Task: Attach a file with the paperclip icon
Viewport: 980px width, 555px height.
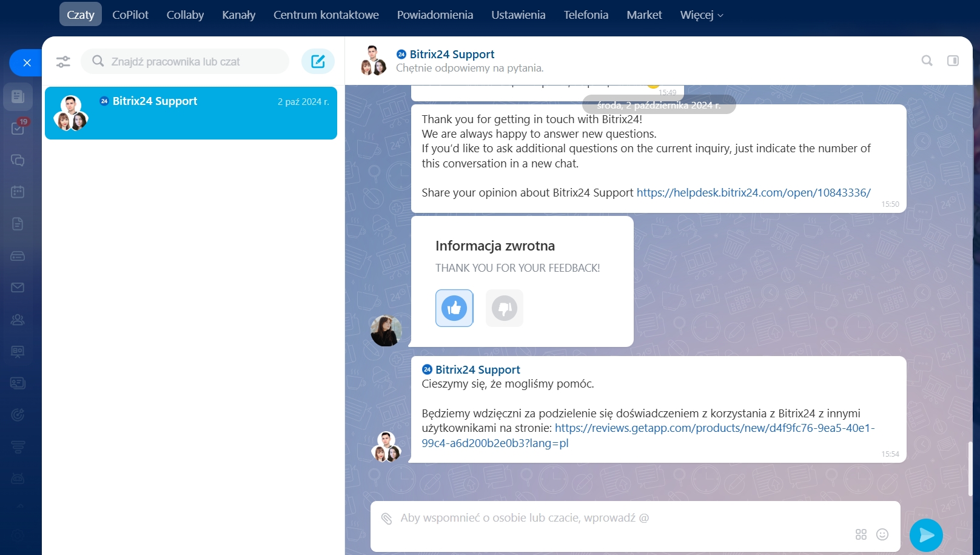Action: pyautogui.click(x=386, y=518)
